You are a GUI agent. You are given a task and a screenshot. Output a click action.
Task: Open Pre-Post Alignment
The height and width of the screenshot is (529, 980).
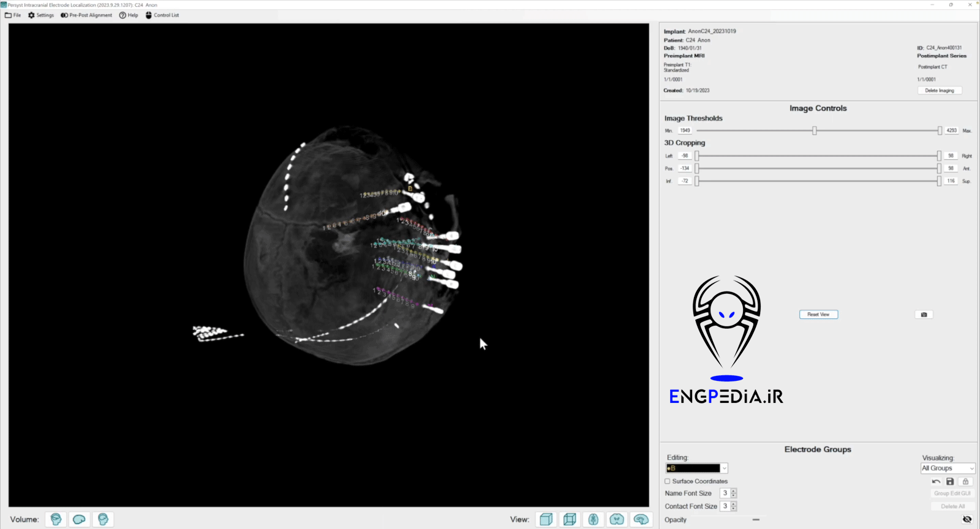tap(86, 15)
